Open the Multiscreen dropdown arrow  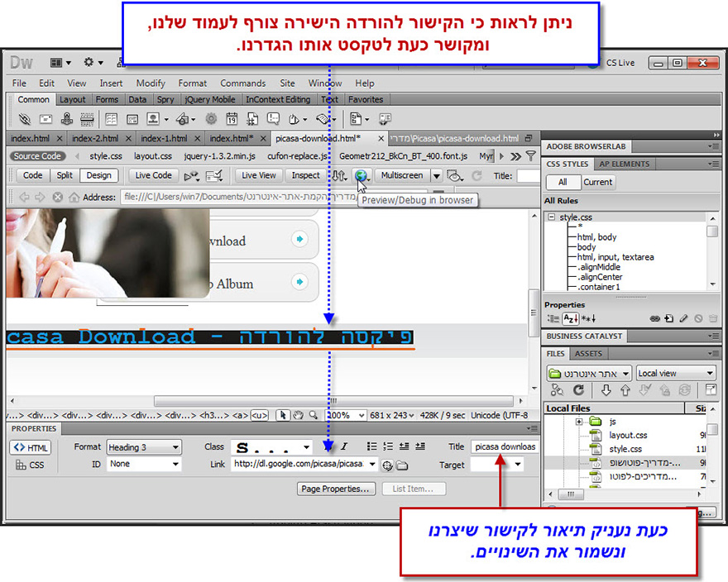[437, 176]
